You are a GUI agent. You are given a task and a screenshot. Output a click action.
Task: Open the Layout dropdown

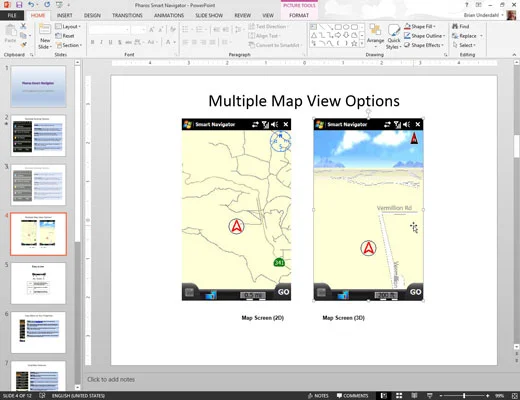point(68,26)
